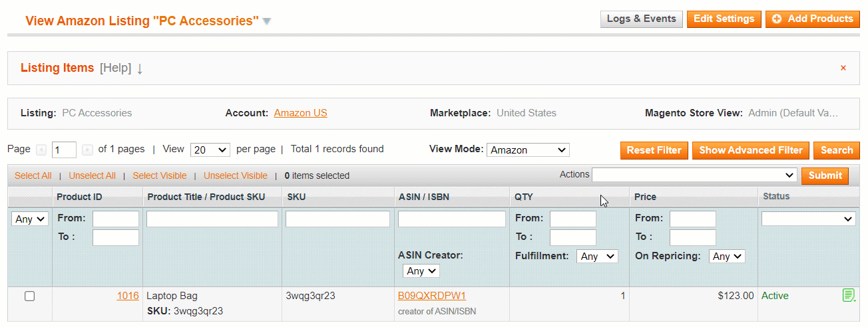The height and width of the screenshot is (327, 868).
Task: Open the Amazon US account link
Action: tap(300, 113)
